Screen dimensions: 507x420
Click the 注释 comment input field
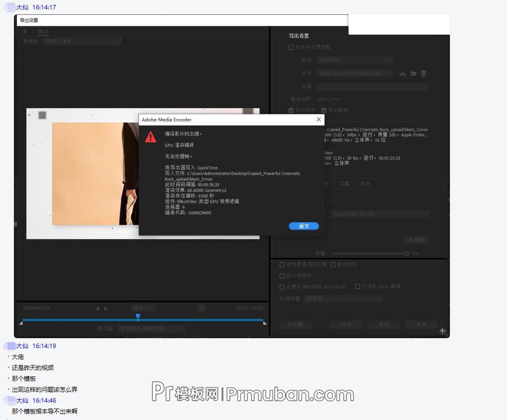372,86
